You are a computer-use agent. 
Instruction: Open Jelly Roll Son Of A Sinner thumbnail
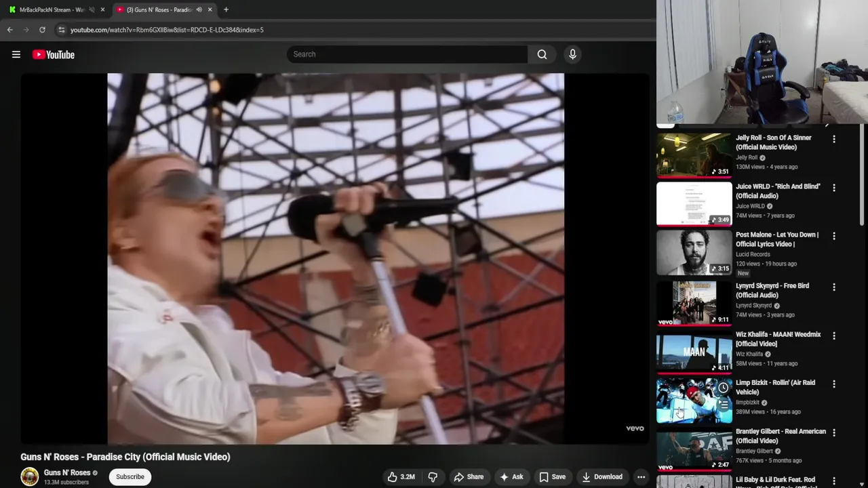(x=694, y=155)
